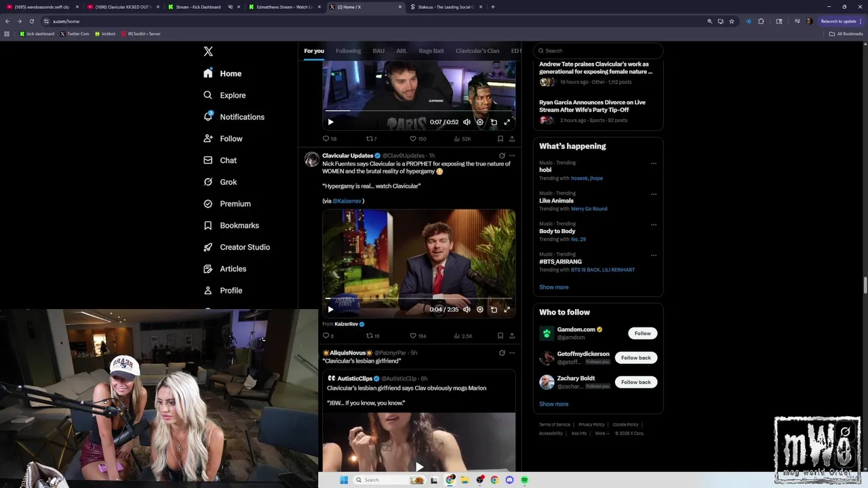Play the top video at 0:07 / 0:52
Screen dimensions: 868x488
330,122
